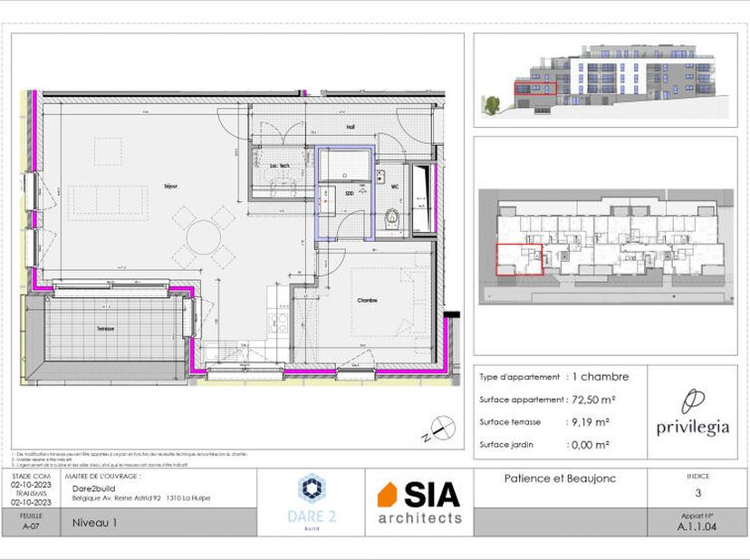Click the 'Type d'appartement' label
This screenshot has width=750, height=560.
[519, 377]
